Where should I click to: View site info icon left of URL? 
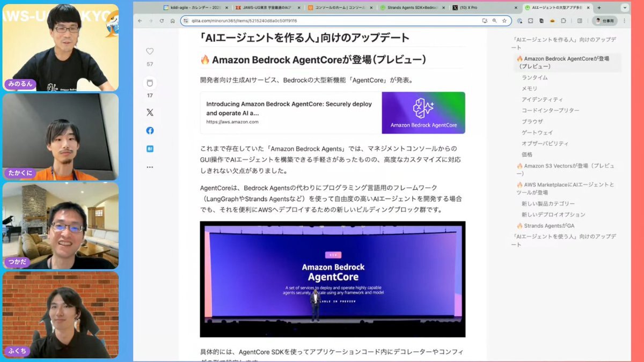click(x=186, y=20)
